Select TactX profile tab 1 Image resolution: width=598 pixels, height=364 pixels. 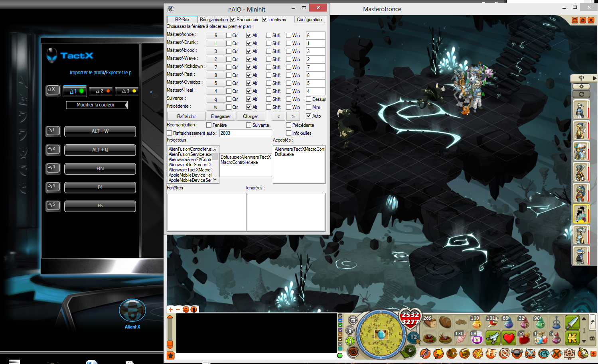click(x=75, y=91)
